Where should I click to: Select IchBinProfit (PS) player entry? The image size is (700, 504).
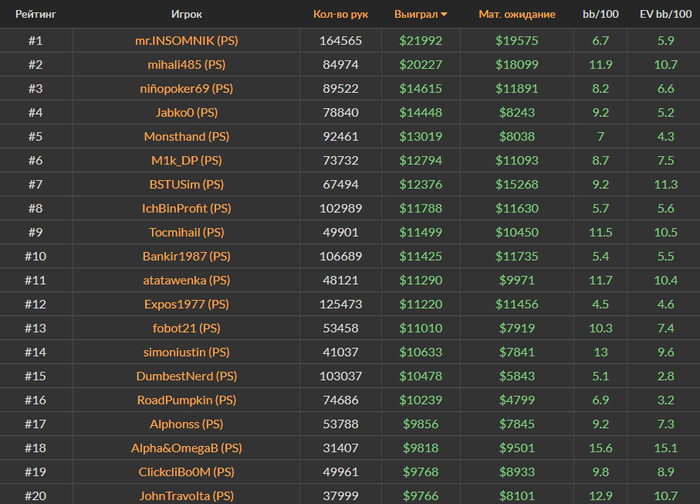click(187, 208)
